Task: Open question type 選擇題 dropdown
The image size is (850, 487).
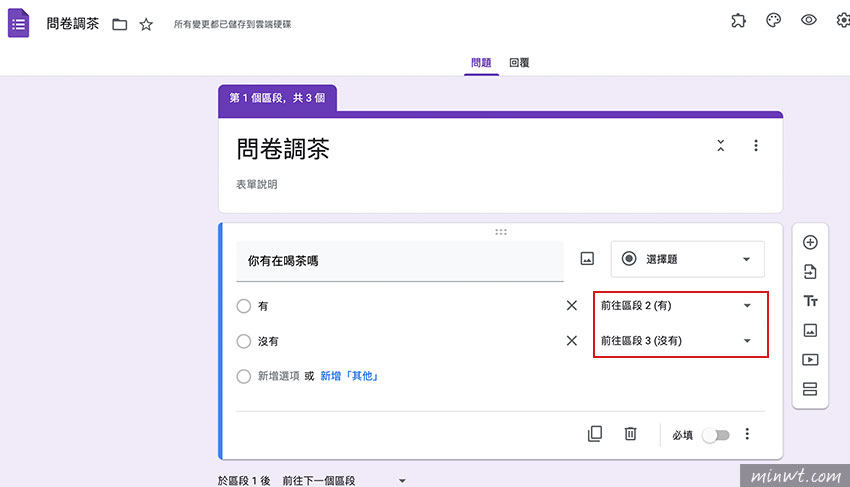Action: (x=687, y=259)
